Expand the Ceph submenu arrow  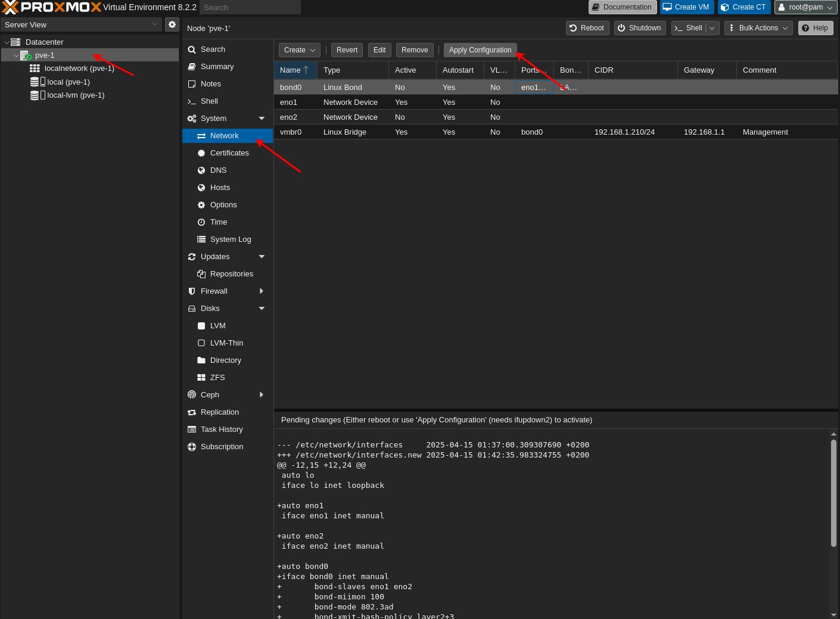(262, 395)
